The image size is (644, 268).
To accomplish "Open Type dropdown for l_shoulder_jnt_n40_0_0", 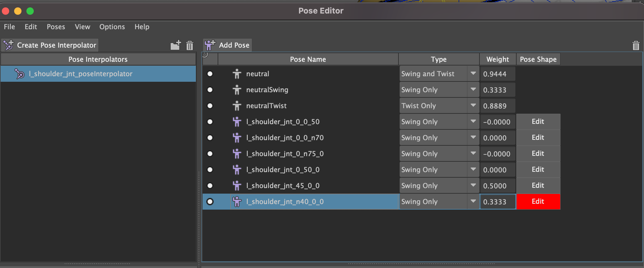I will point(439,202).
